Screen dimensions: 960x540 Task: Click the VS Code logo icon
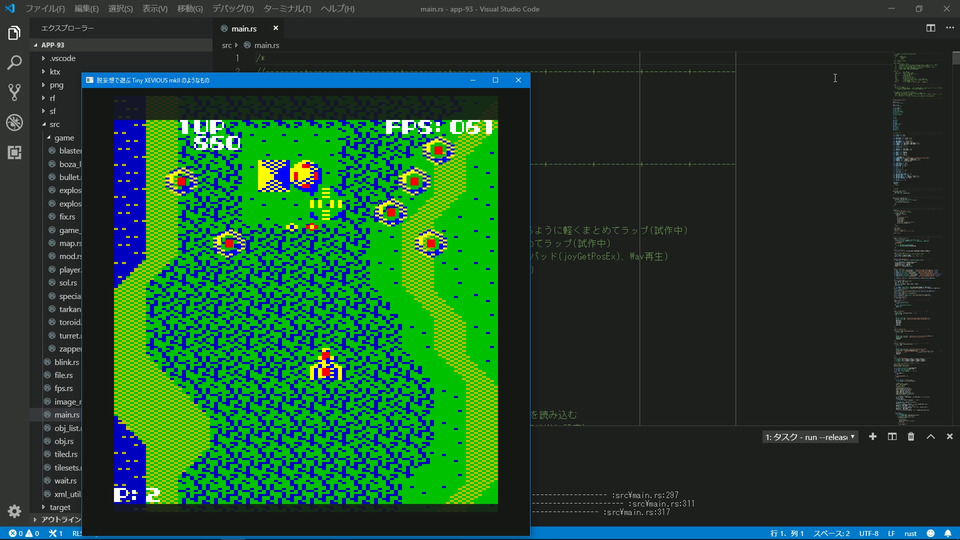click(10, 9)
